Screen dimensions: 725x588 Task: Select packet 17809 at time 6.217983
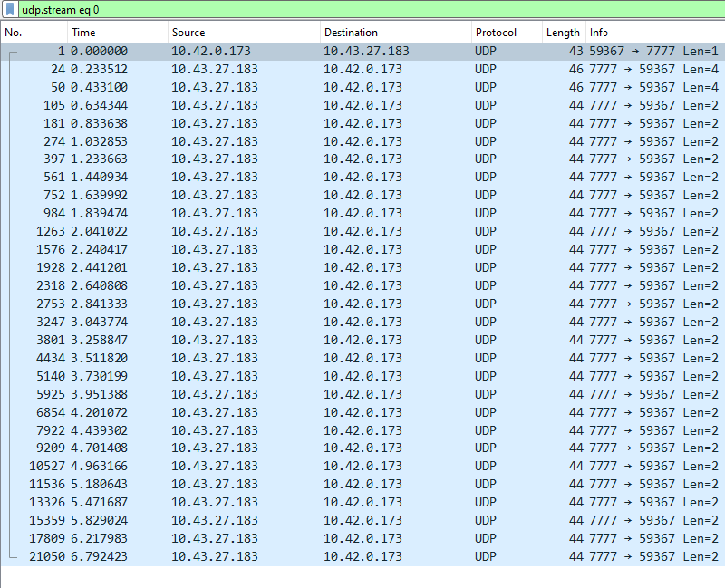tap(272, 538)
